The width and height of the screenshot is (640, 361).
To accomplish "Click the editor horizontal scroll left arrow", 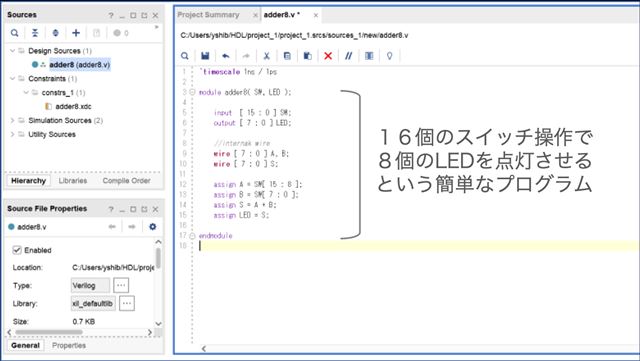I will point(203,348).
